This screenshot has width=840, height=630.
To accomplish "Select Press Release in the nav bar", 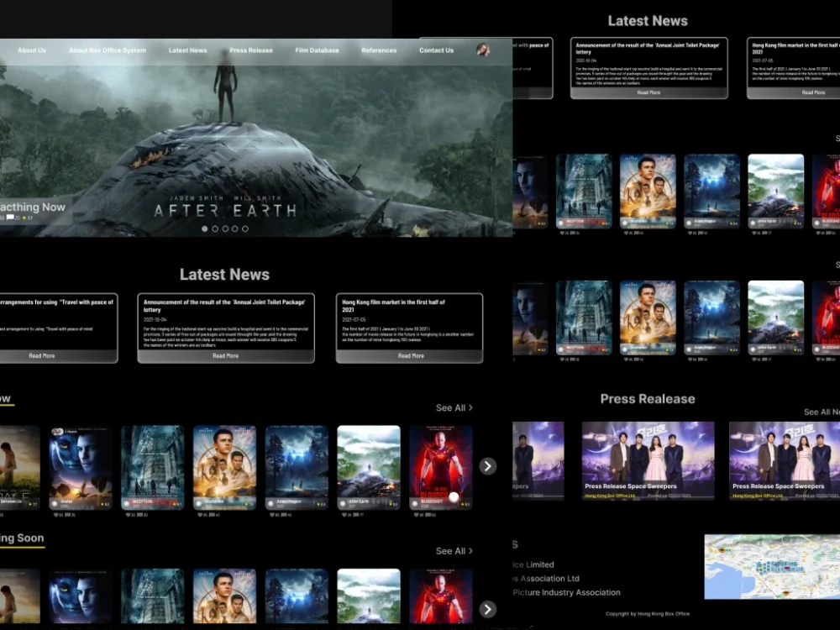I will (x=250, y=50).
